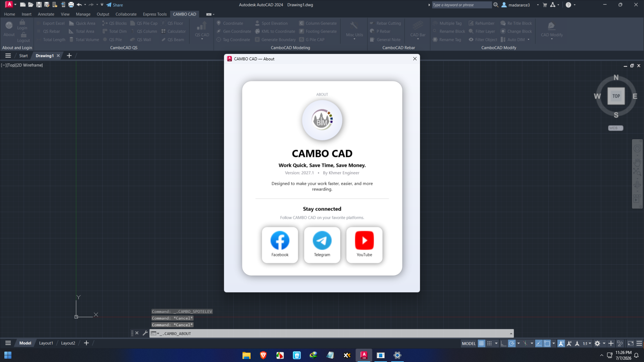Expand the CAD Modify dropdown arrow
The width and height of the screenshot is (644, 362).
[x=551, y=40]
